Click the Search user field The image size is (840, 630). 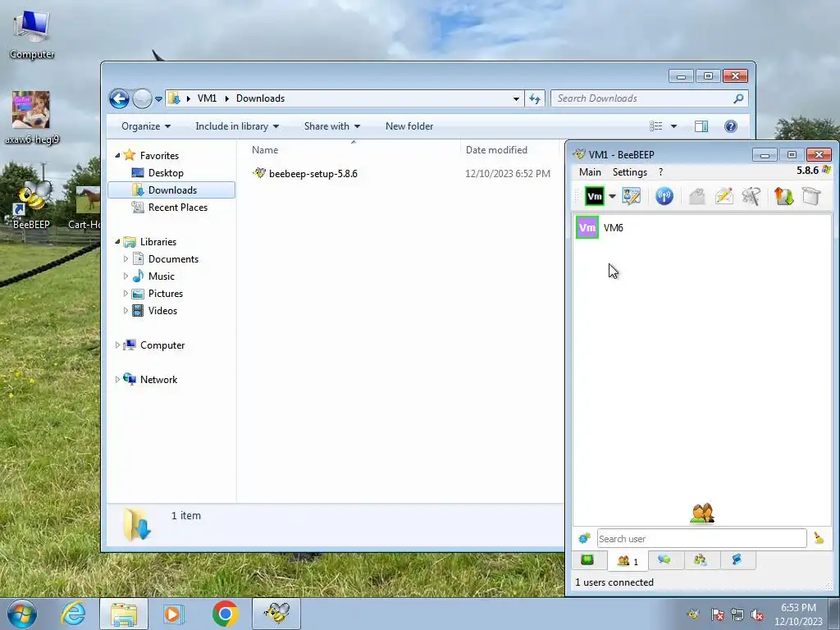click(x=702, y=538)
